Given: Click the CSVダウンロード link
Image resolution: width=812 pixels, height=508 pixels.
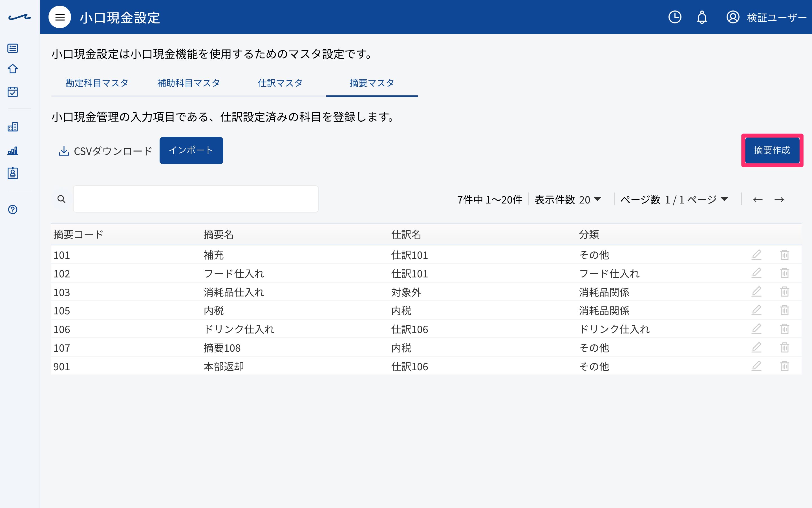Looking at the screenshot, I should (105, 151).
